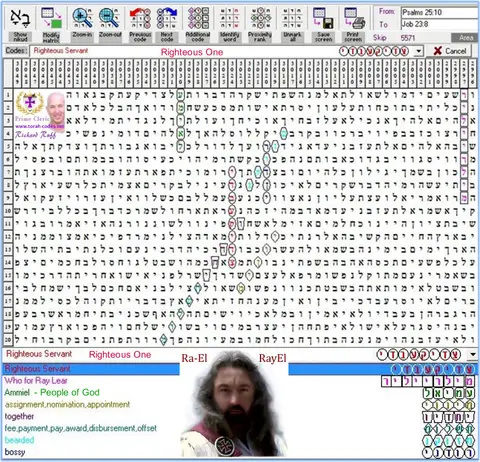Go to the Previous code
Screen dimensions: 480x462
[140, 24]
